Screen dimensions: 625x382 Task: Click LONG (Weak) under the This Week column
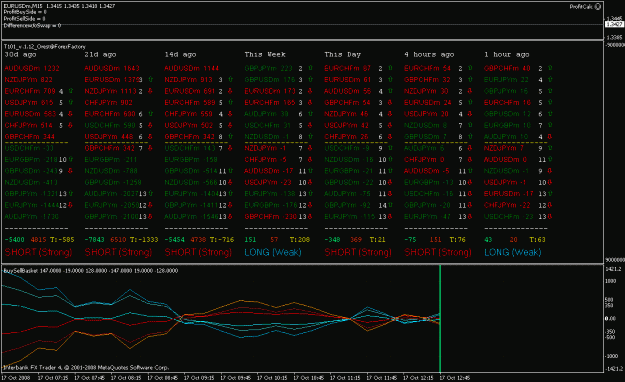point(273,252)
